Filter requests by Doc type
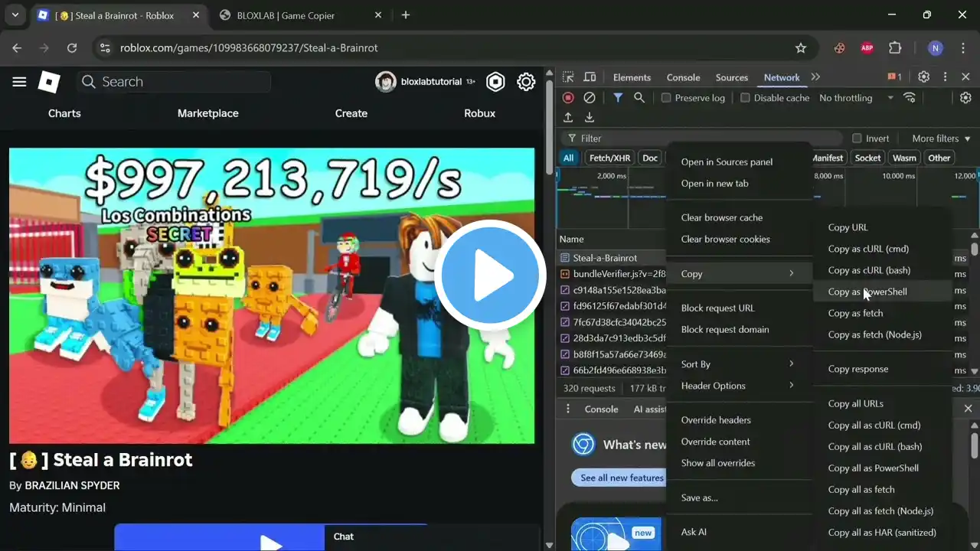This screenshot has width=980, height=551. [x=650, y=158]
